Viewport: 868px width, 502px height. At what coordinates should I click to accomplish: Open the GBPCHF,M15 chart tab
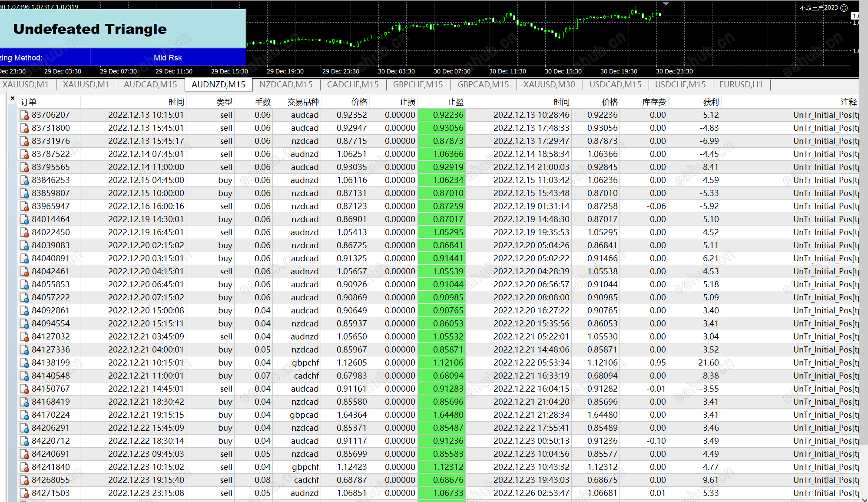coord(417,85)
